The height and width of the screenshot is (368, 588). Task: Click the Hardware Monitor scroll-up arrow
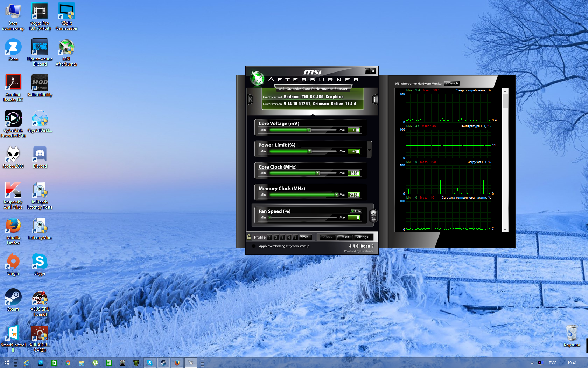505,91
